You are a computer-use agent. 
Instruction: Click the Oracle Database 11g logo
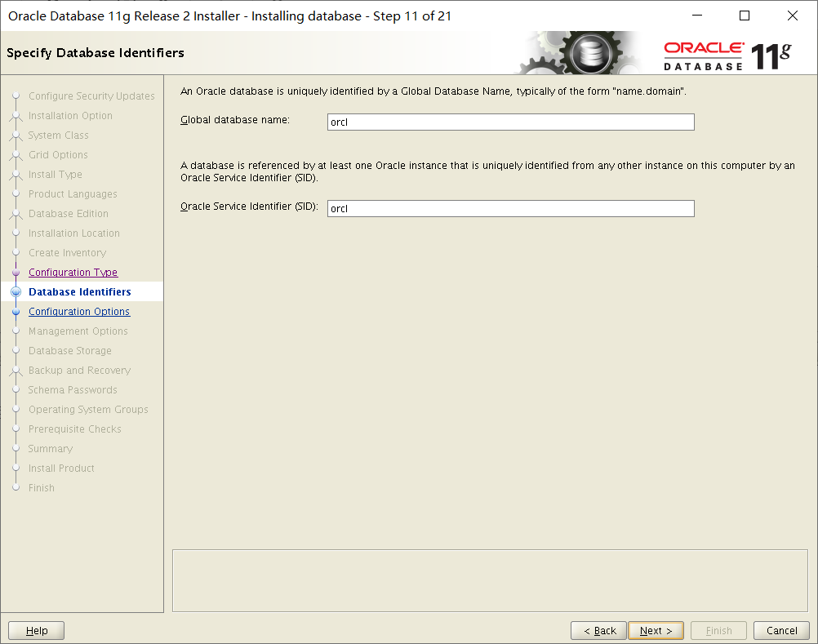(727, 56)
